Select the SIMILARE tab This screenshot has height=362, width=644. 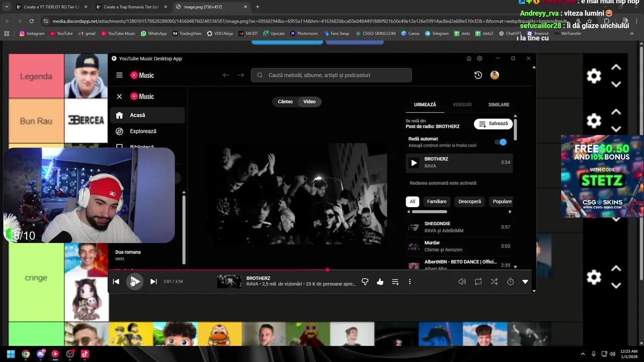pyautogui.click(x=499, y=105)
